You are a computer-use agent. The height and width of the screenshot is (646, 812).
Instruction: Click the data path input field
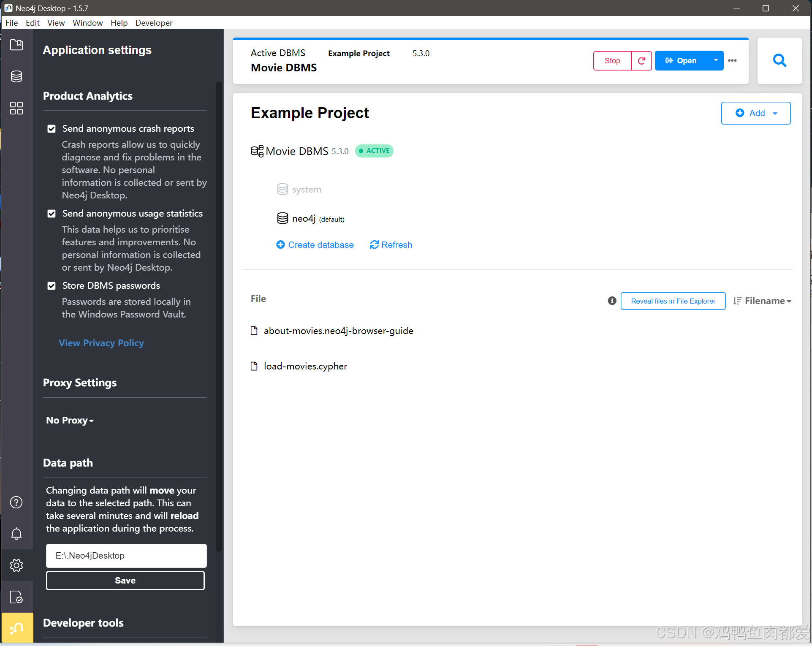pyautogui.click(x=126, y=556)
